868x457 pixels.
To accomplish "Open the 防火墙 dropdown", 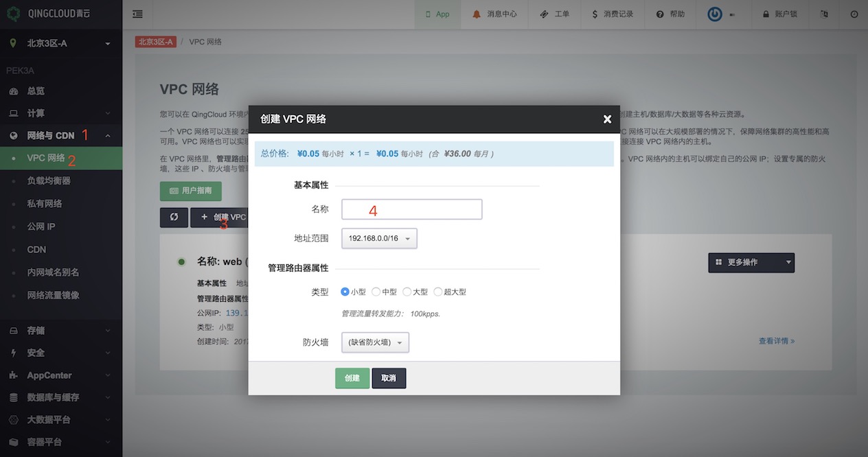I will (375, 342).
